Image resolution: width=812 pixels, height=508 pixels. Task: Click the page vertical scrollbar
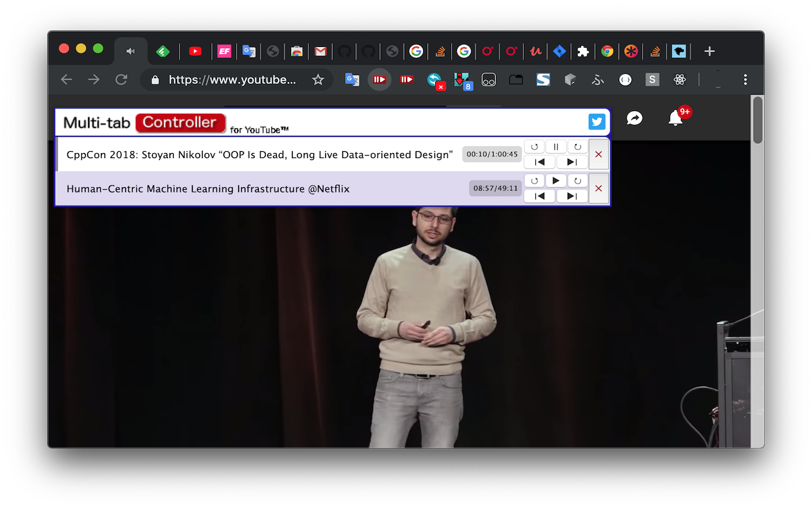click(757, 119)
